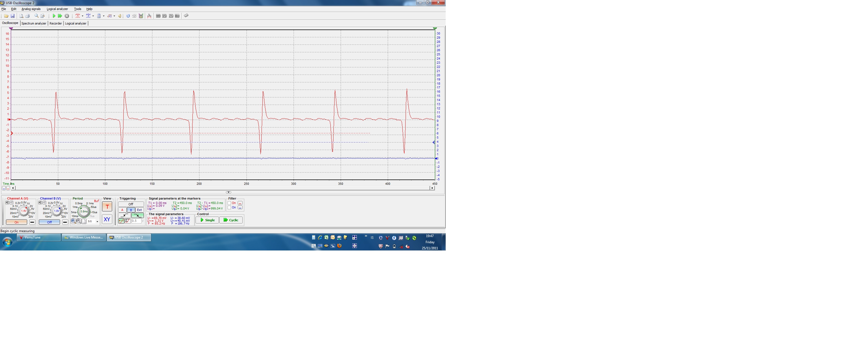The image size is (868, 354).
Task: Click the zoom in magnifier under Period
Action: 73,221
